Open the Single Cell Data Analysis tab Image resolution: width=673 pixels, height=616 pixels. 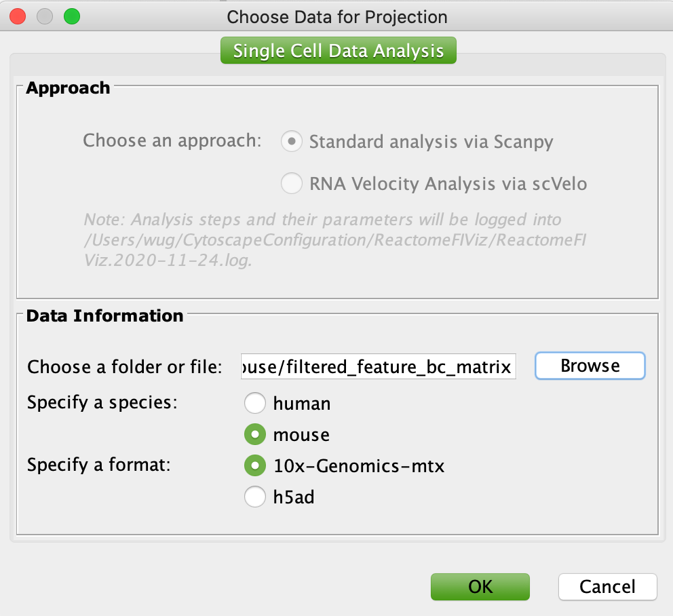tap(339, 51)
